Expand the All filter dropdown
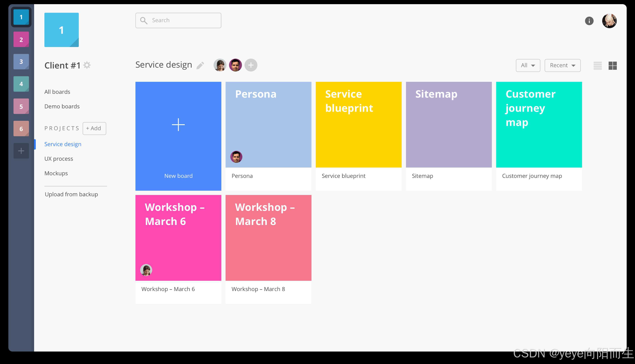Screen dimensions: 635x364 tap(528, 66)
